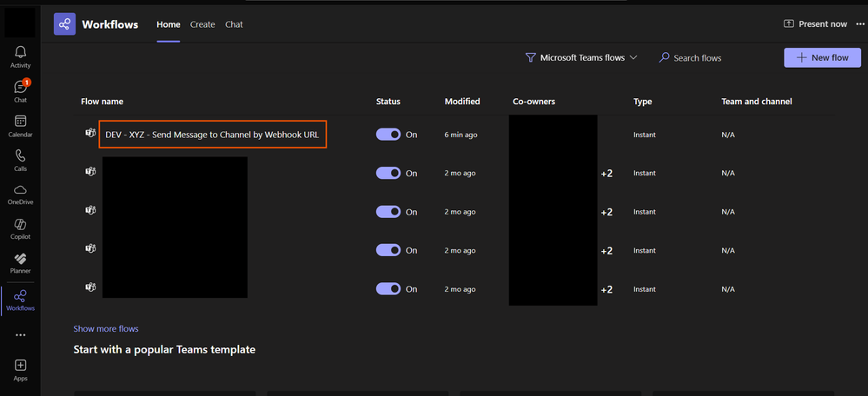Click the '6 min ago' modified cell
This screenshot has height=396, width=868.
pyautogui.click(x=461, y=135)
